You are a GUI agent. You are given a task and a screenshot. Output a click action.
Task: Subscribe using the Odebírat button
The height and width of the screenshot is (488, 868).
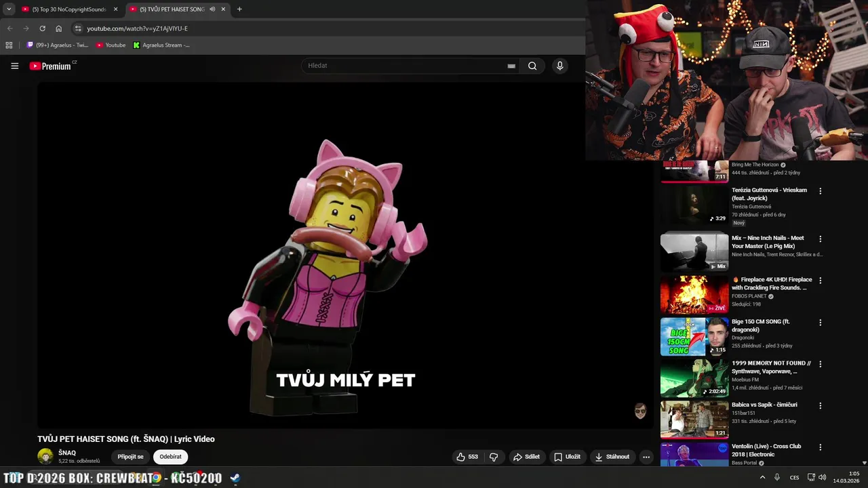170,457
